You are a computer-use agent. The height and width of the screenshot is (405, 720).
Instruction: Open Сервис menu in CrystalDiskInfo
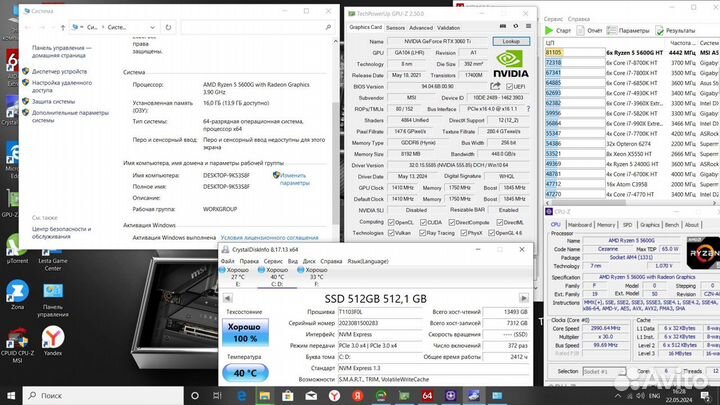(x=273, y=261)
